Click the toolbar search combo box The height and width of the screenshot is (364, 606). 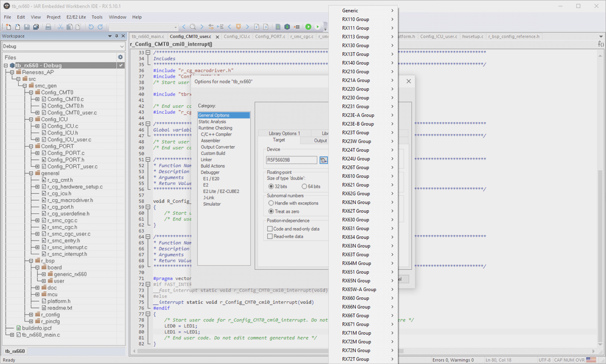pyautogui.click(x=144, y=27)
